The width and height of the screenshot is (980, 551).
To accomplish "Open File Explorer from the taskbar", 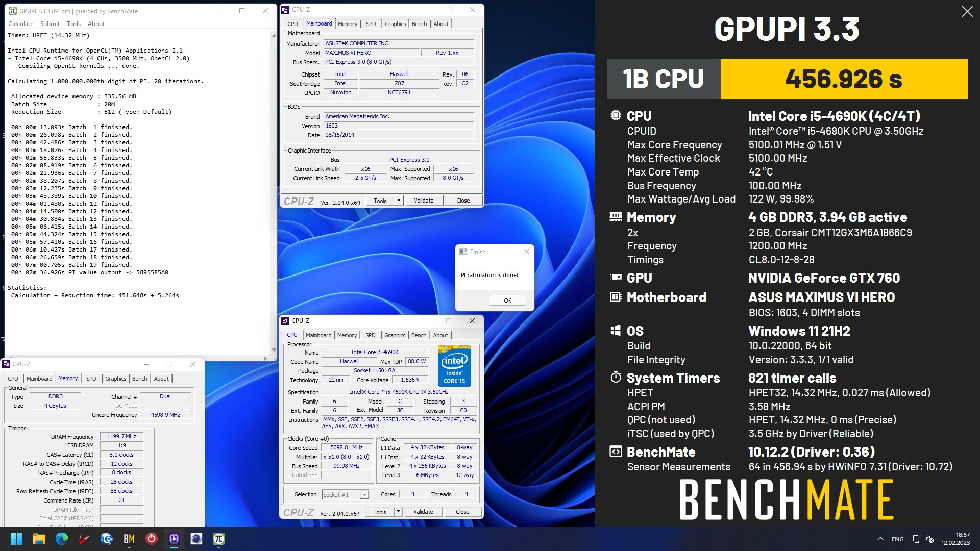I will point(39,539).
